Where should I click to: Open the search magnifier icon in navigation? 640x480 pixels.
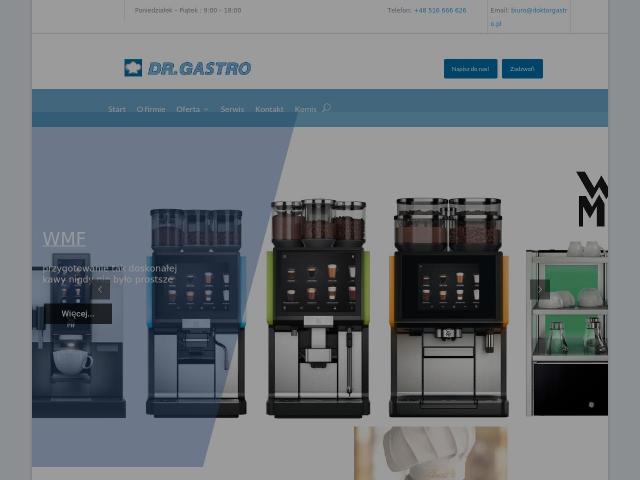click(326, 108)
